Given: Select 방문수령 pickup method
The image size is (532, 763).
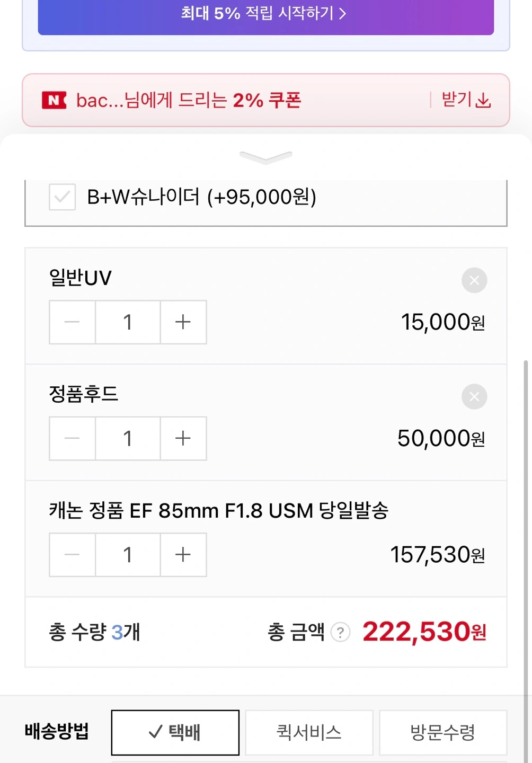Looking at the screenshot, I should 443,732.
